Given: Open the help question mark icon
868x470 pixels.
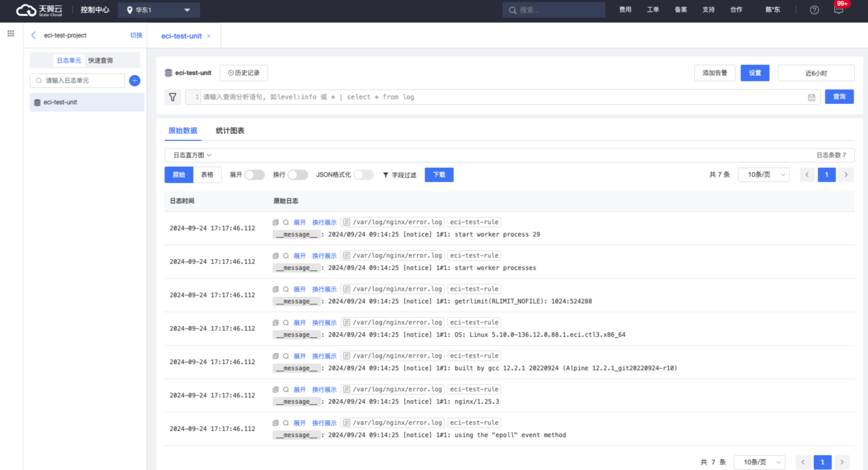Looking at the screenshot, I should tap(814, 10).
